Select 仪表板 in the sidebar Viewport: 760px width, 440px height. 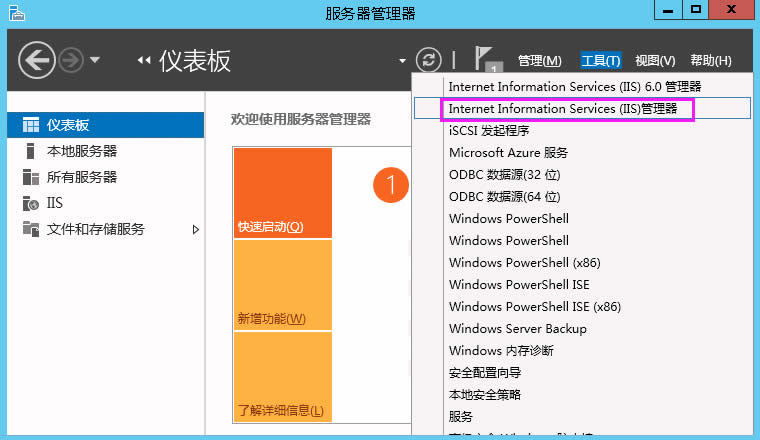pyautogui.click(x=106, y=125)
